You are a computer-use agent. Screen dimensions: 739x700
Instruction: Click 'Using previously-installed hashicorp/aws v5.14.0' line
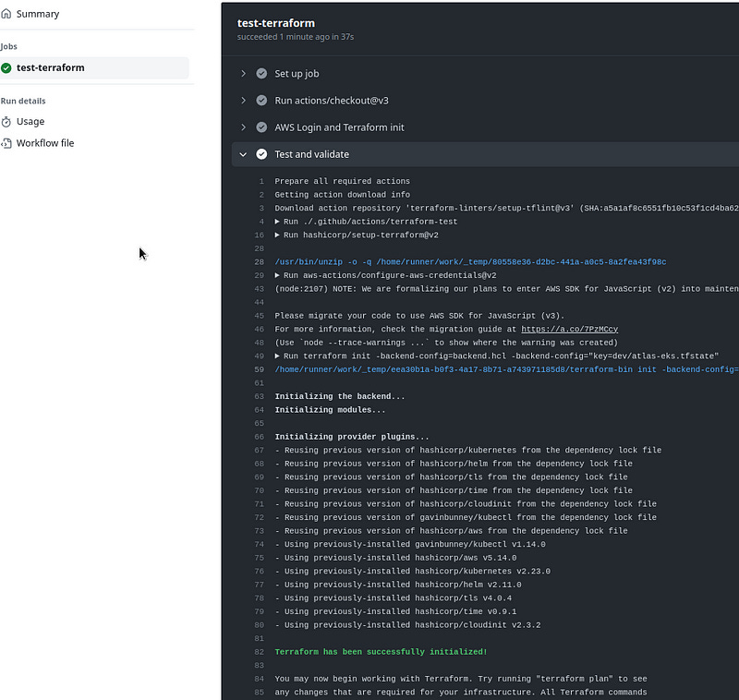pyautogui.click(x=396, y=558)
